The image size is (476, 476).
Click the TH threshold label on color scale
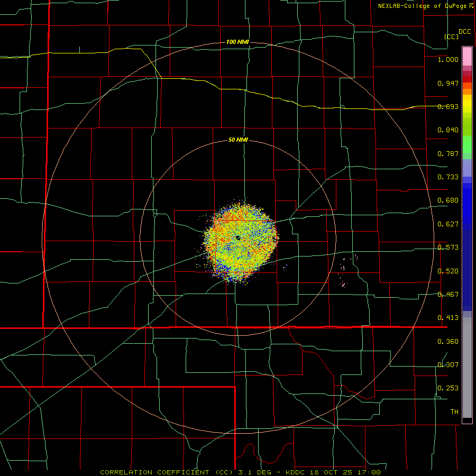tap(454, 412)
